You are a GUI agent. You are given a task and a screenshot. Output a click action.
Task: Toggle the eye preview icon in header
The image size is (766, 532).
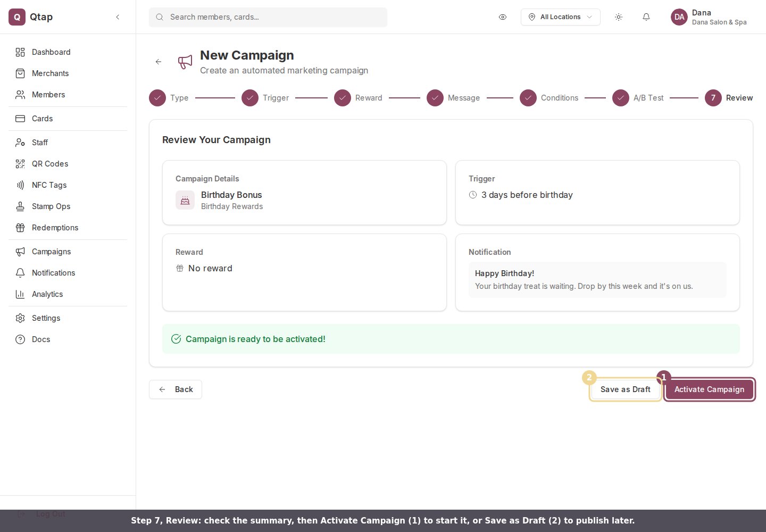coord(503,17)
